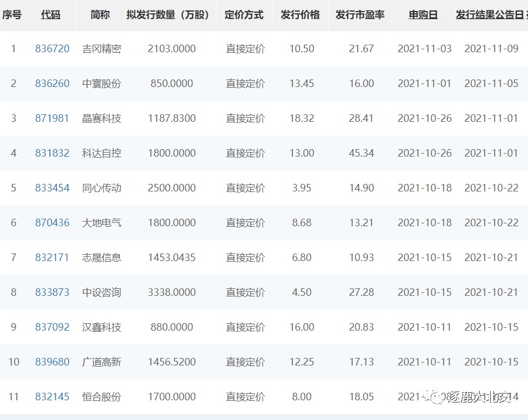Sort table by 代码 column header

pos(51,15)
